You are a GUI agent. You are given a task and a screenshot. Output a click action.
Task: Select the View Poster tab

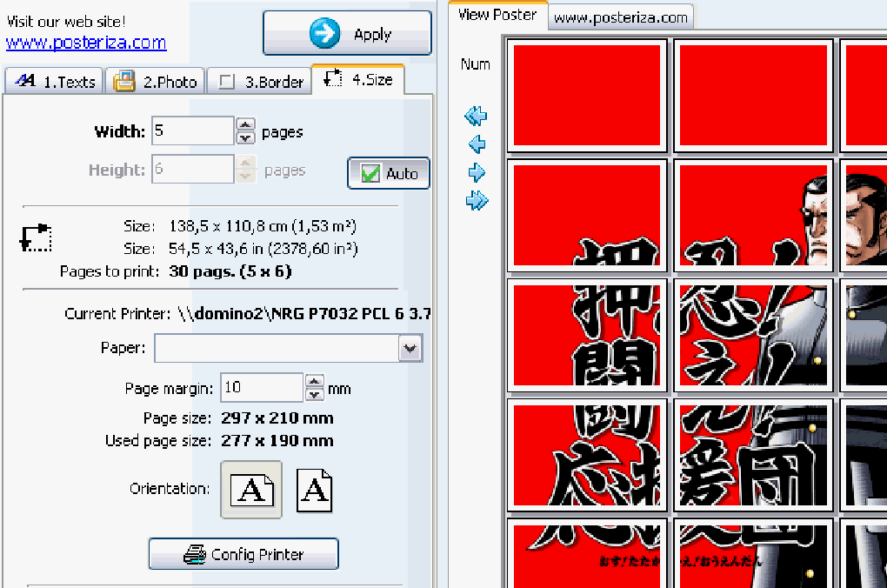pos(497,15)
